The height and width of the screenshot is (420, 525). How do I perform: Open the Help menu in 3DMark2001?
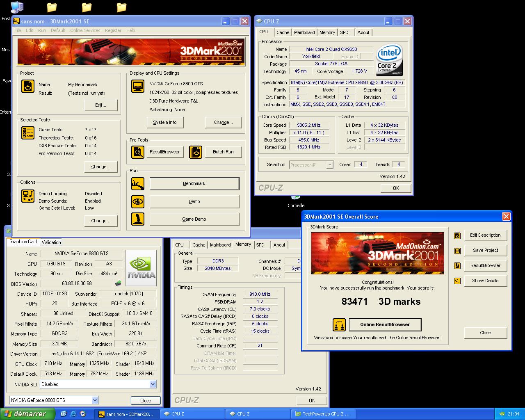130,30
